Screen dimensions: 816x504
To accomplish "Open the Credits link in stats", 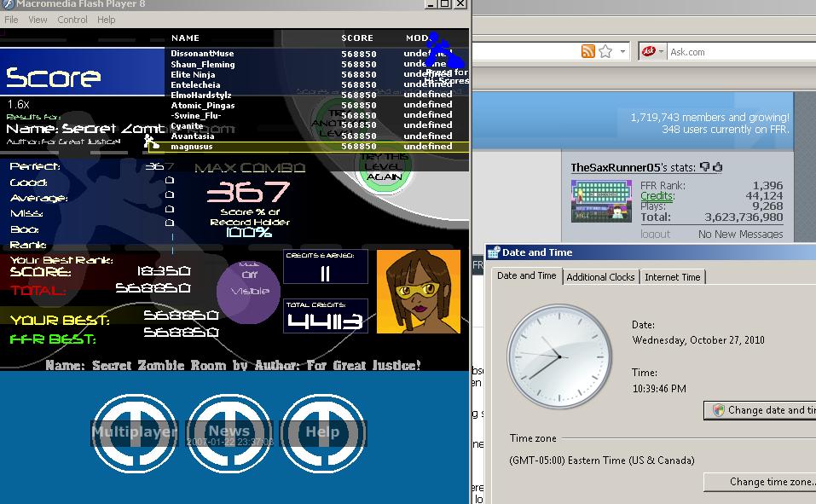I will pos(657,196).
